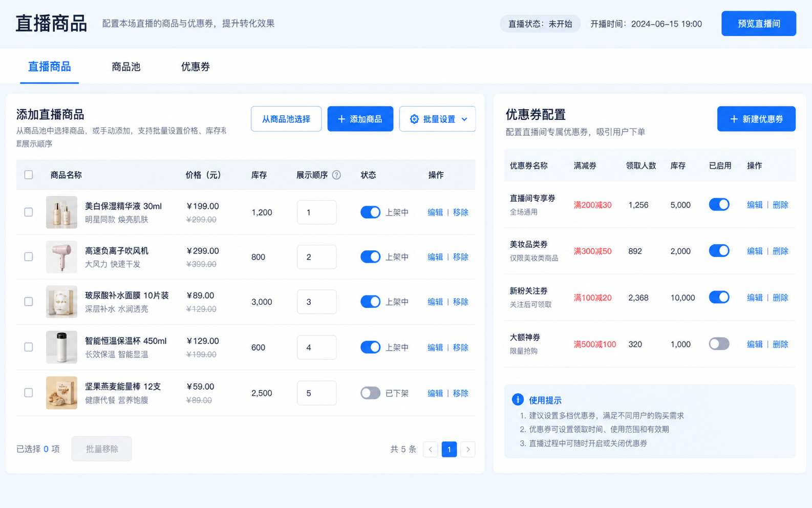Edit the 玻尿酸补水面膜 product
The height and width of the screenshot is (508, 812).
(x=435, y=302)
